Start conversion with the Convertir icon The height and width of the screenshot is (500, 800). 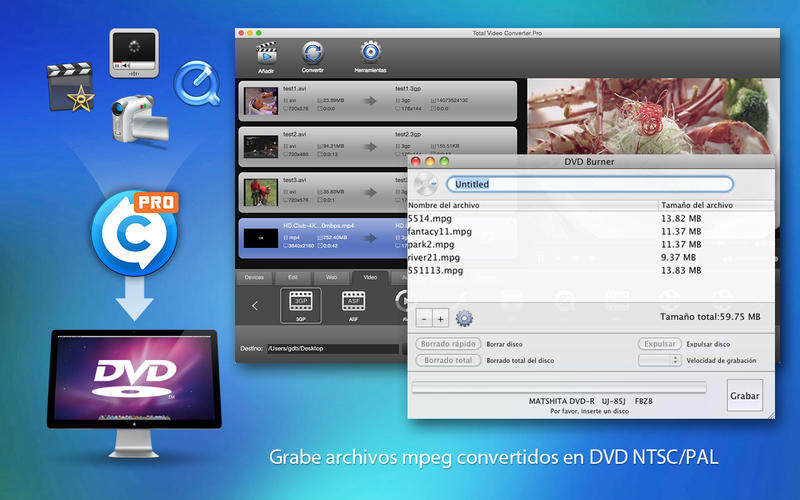pos(313,53)
